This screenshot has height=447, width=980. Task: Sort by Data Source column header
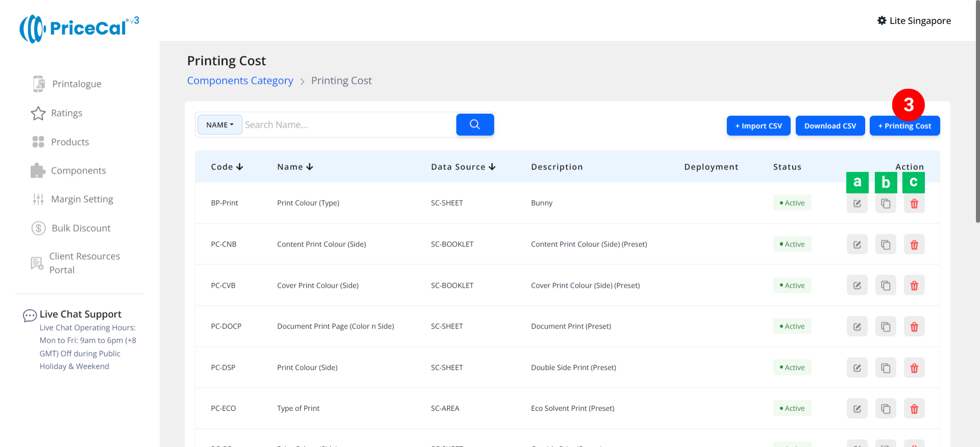[463, 167]
